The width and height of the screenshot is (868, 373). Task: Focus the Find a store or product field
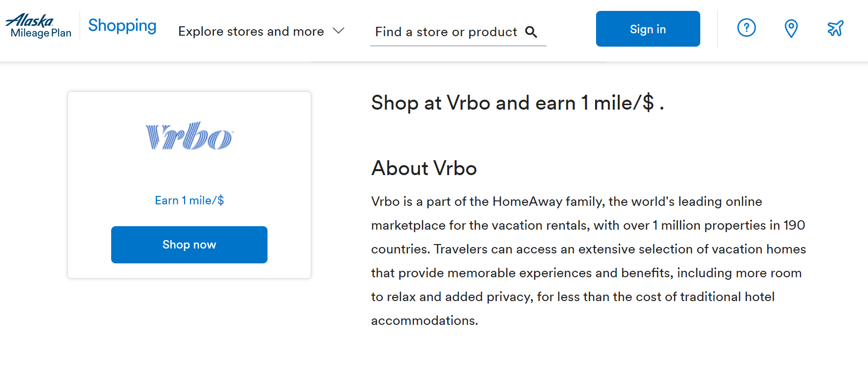click(x=446, y=32)
